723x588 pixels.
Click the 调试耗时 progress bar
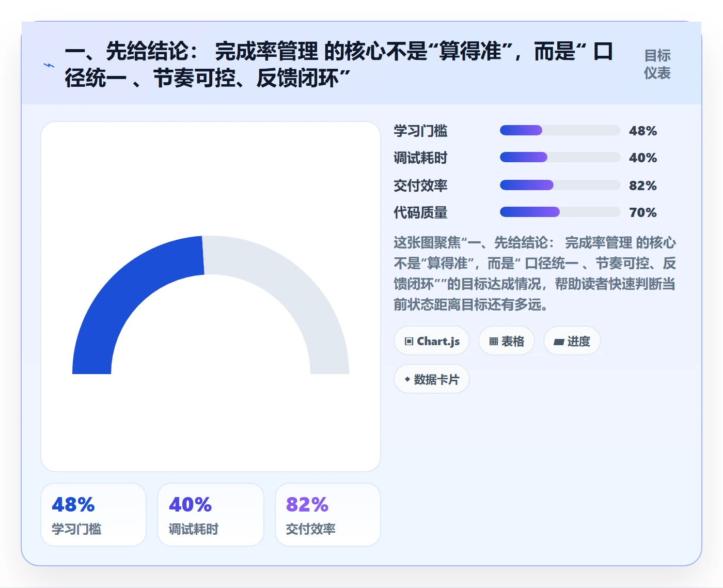[560, 157]
